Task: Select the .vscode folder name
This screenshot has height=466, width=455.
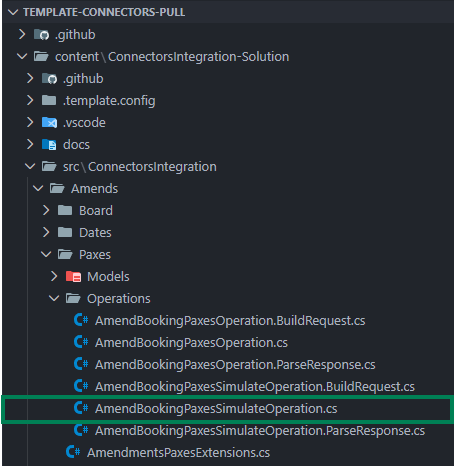Action: (x=84, y=123)
